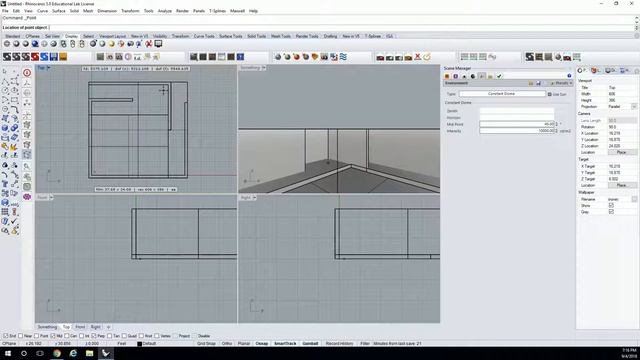
Task: Open Google Chrome from the taskbar
Action: click(57, 353)
